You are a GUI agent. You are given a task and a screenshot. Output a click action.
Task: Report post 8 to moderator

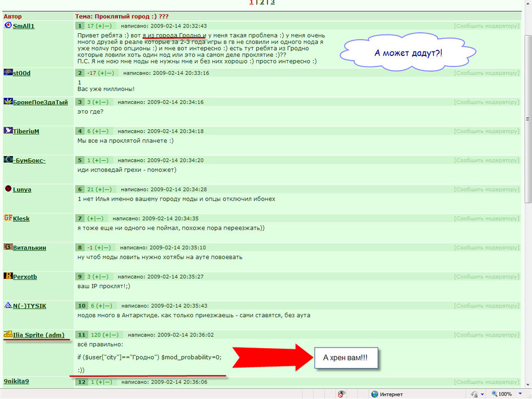pos(487,248)
